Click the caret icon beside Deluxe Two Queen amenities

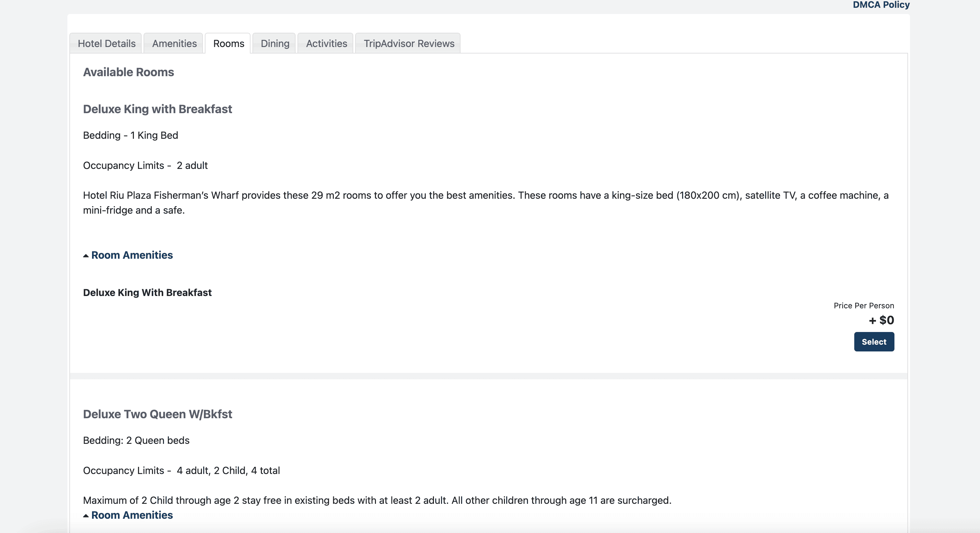pos(86,515)
